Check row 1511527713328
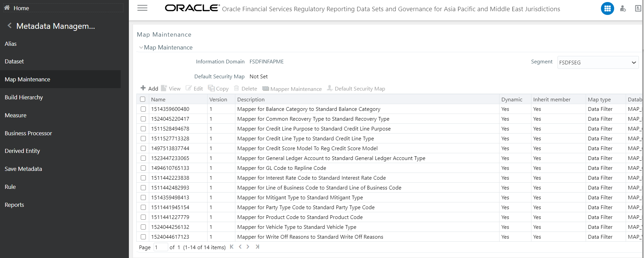Viewport: 644px width, 258px height. (x=143, y=139)
